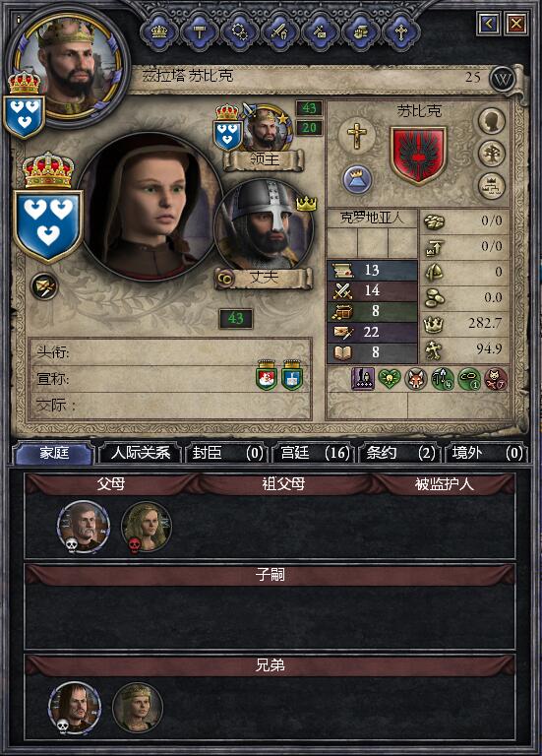This screenshot has height=756, width=542.
Task: Click the diplomacy scroll-and-arrow icon beside portrait
Action: (44, 286)
